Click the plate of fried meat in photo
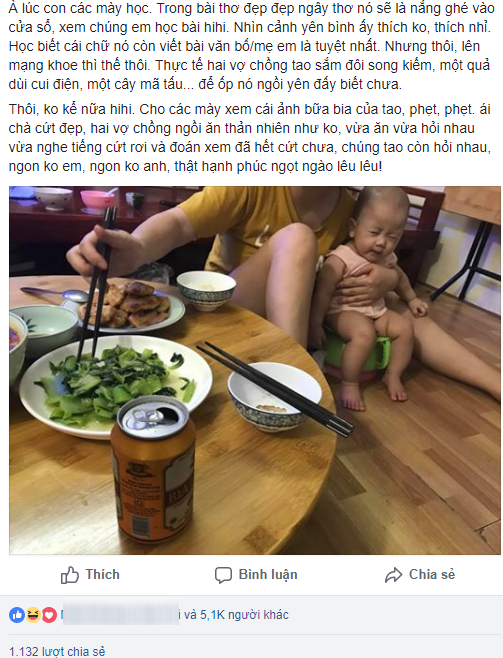This screenshot has width=503, height=658. (x=131, y=308)
